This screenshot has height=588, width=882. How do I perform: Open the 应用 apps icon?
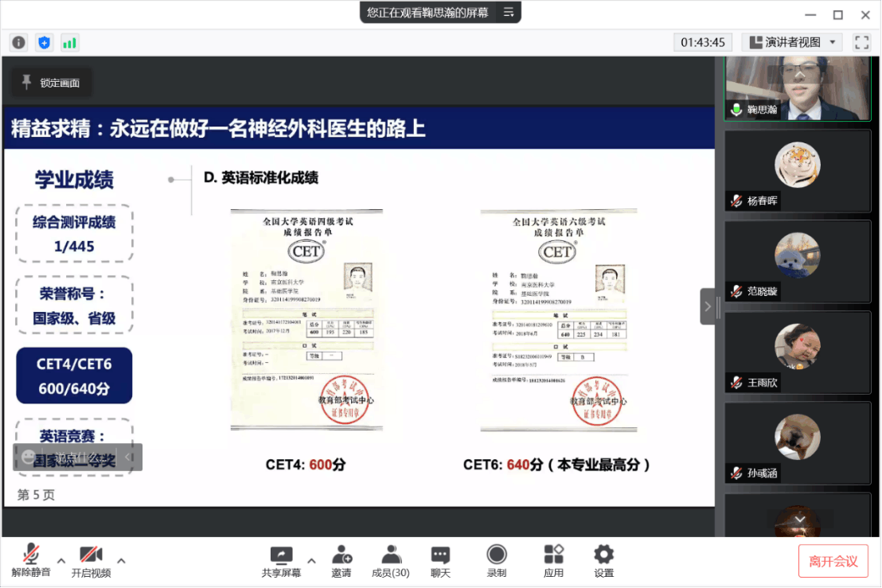(553, 561)
